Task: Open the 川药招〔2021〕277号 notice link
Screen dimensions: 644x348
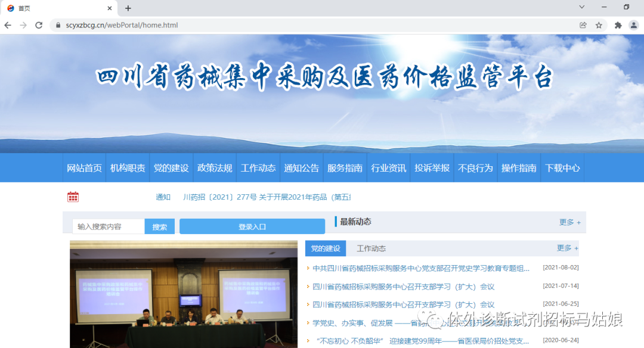Action: [267, 197]
